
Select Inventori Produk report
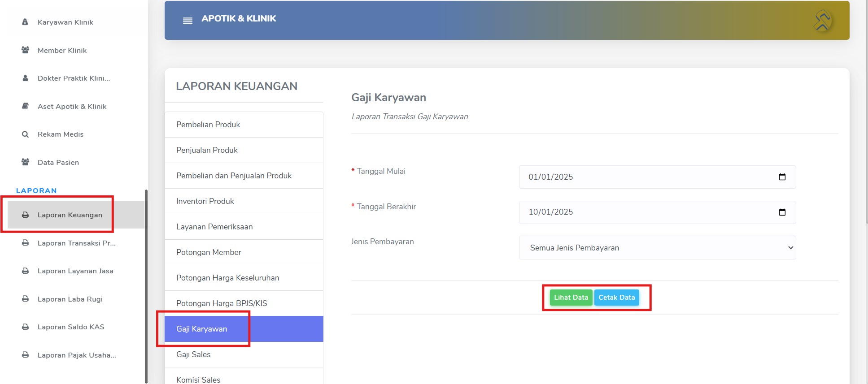point(244,201)
